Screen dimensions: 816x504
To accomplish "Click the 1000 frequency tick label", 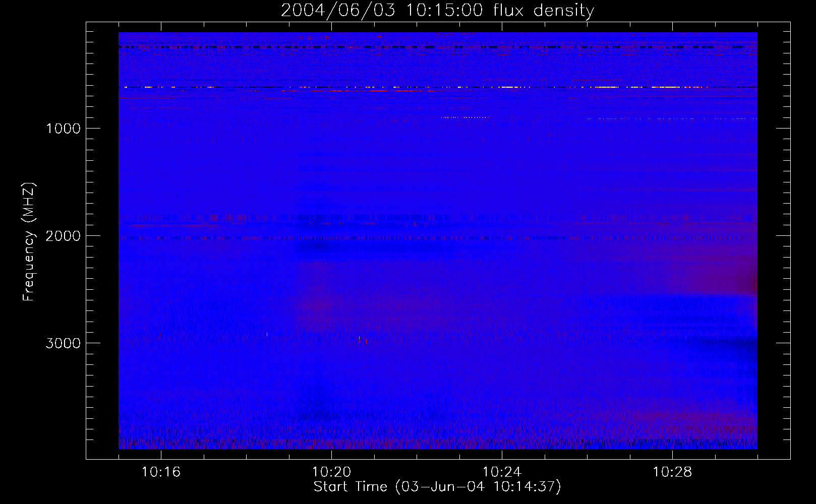I will coord(63,129).
